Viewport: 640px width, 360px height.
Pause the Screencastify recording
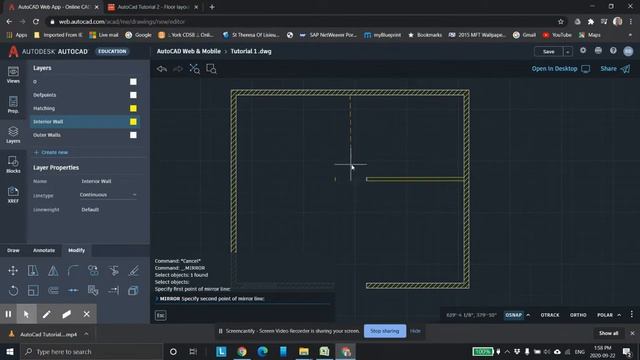click(x=8, y=314)
